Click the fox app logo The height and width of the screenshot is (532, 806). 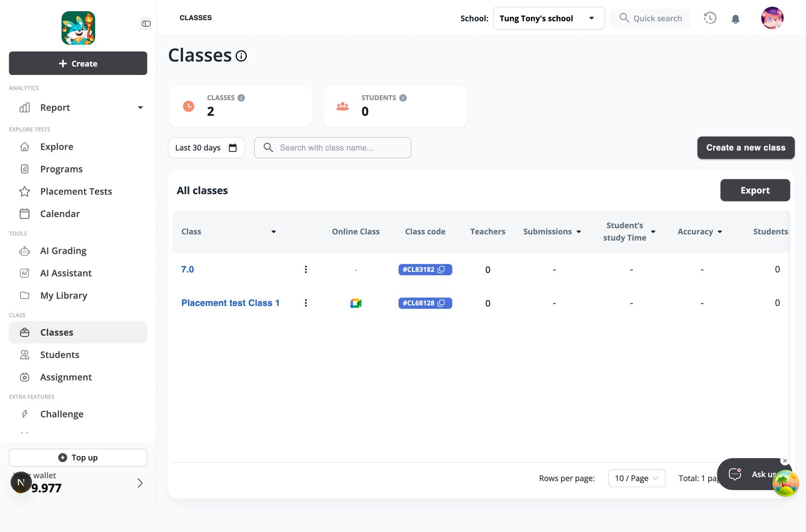pos(78,28)
